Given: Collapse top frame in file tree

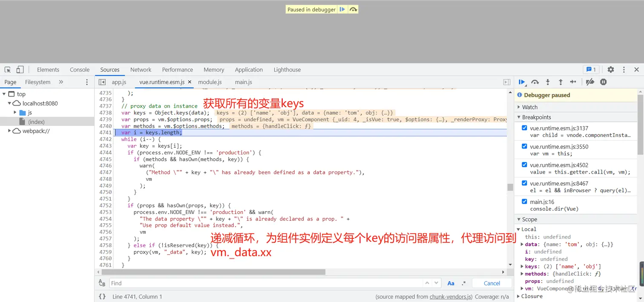Looking at the screenshot, I should pyautogui.click(x=4, y=94).
